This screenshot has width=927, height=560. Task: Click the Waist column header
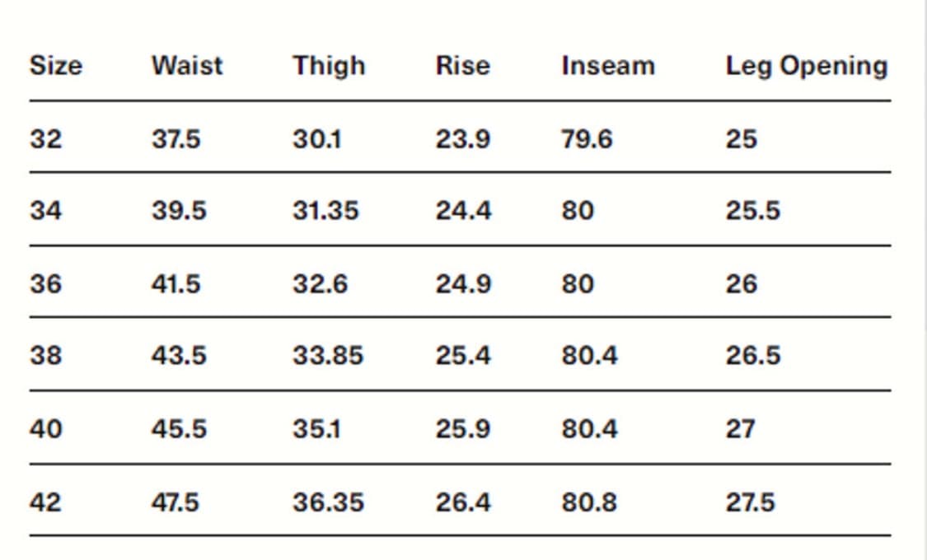click(x=186, y=66)
